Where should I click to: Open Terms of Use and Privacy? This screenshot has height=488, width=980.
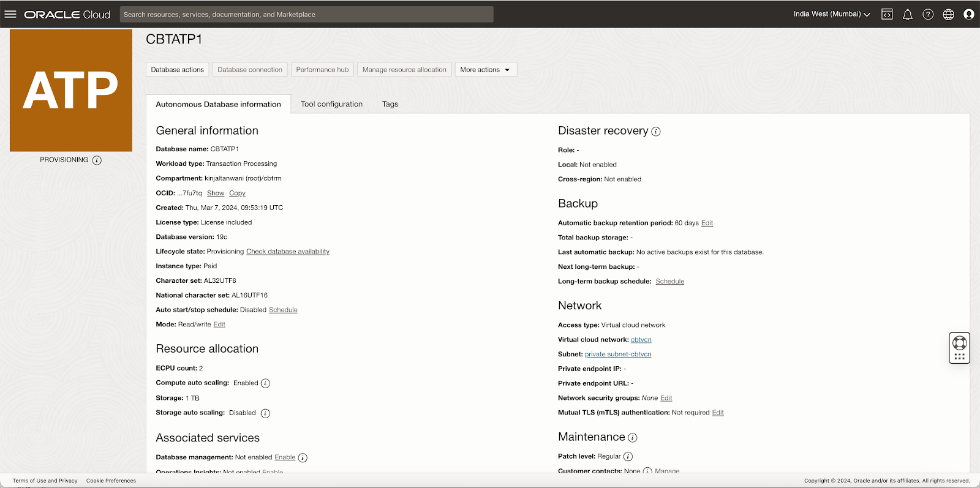[x=45, y=481]
